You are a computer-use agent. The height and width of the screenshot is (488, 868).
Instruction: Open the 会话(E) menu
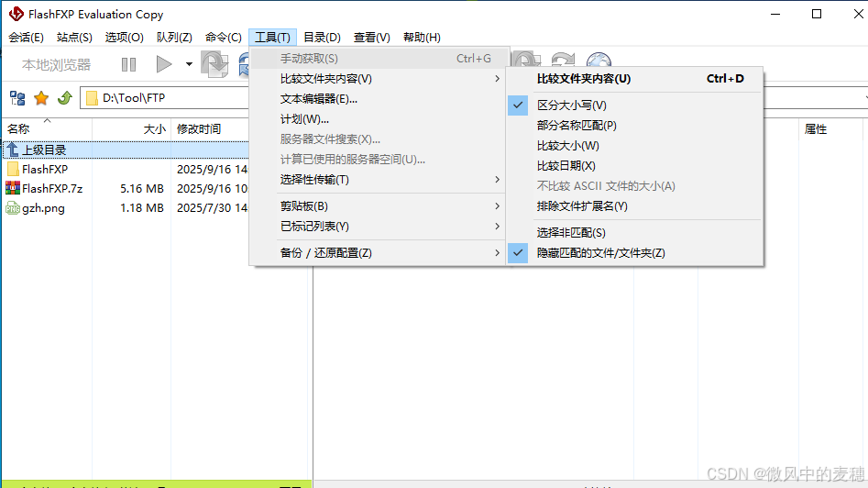tap(26, 37)
